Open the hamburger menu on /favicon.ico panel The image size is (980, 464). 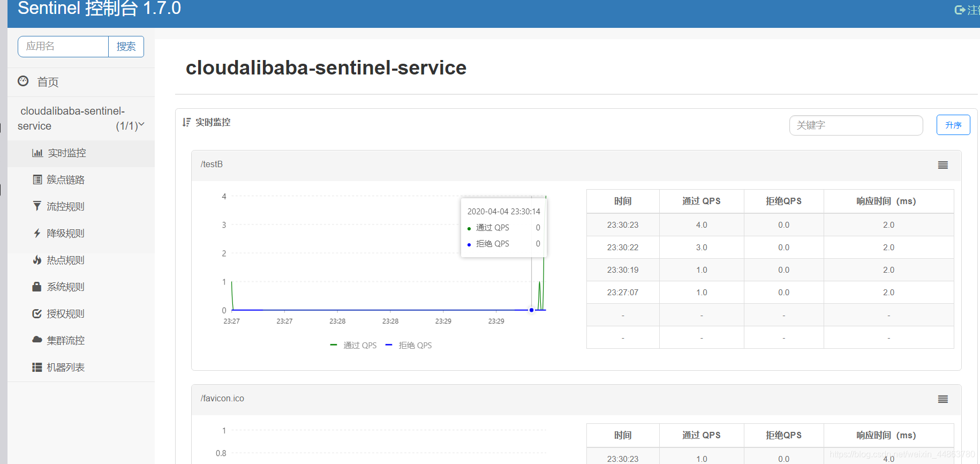[x=943, y=399]
